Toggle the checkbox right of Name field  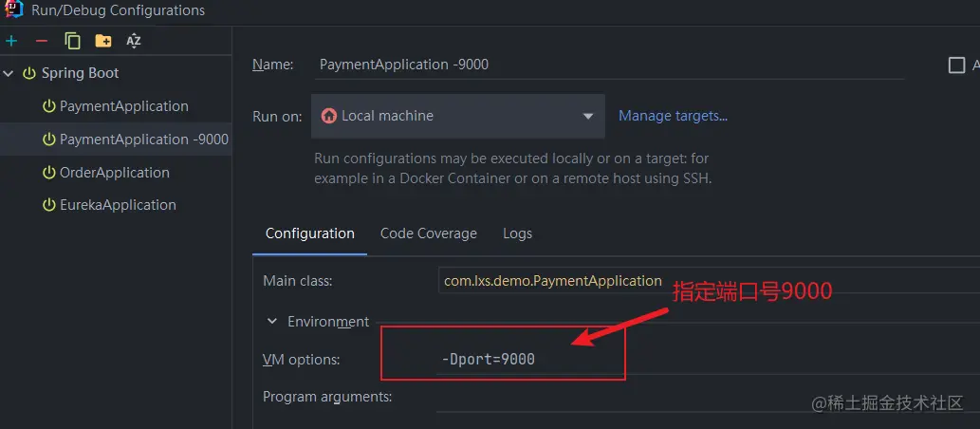956,65
